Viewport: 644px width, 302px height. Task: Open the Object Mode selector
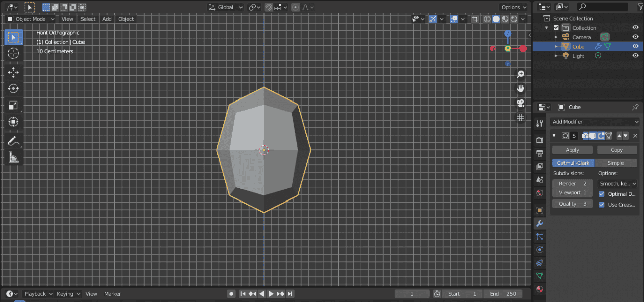pyautogui.click(x=30, y=19)
